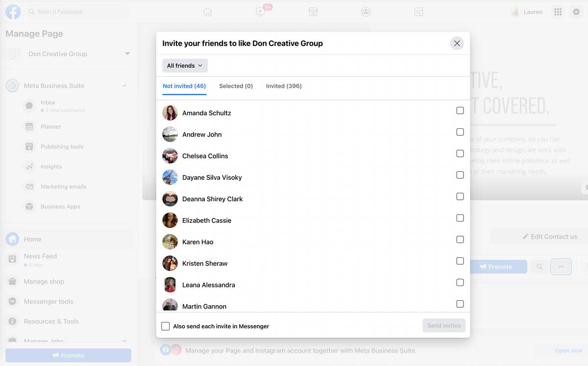Click the Send invites button
The image size is (588, 366).
(444, 326)
